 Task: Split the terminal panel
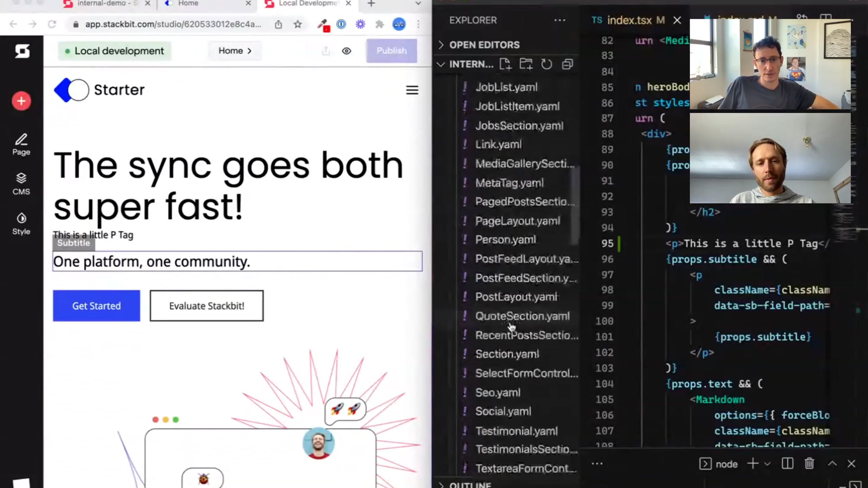click(787, 463)
